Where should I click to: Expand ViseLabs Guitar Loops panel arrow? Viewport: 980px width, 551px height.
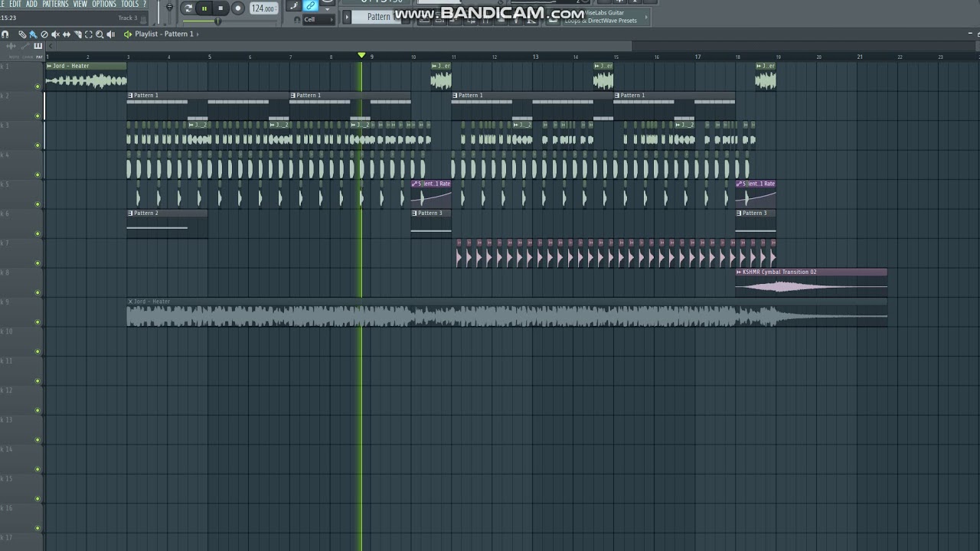(x=645, y=17)
